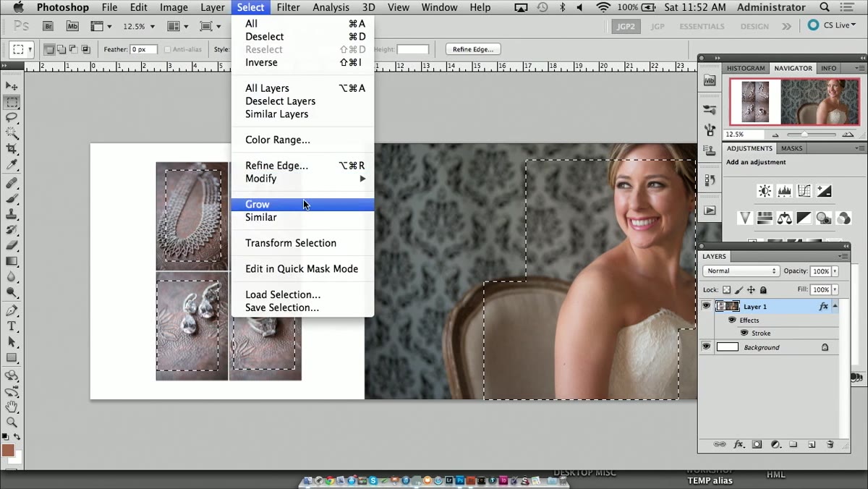The height and width of the screenshot is (489, 868).
Task: Select the Zoom tool in toolbox
Action: click(x=12, y=422)
